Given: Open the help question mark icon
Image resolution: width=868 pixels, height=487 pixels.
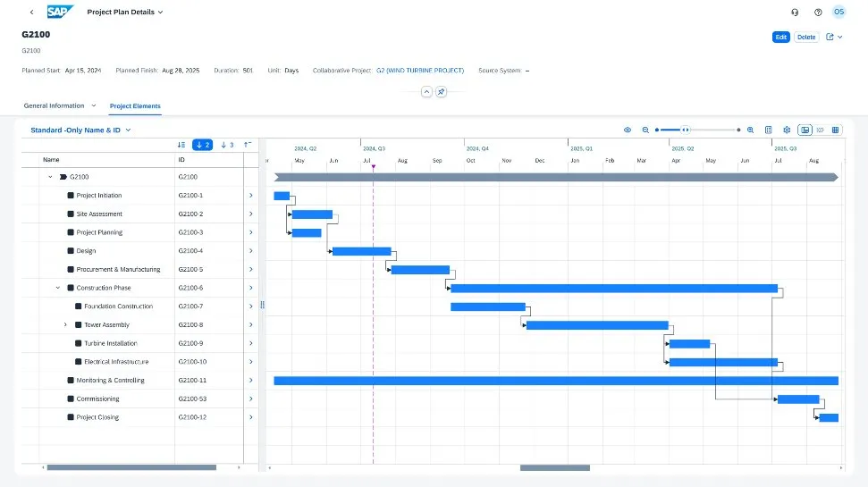Looking at the screenshot, I should click(x=817, y=13).
